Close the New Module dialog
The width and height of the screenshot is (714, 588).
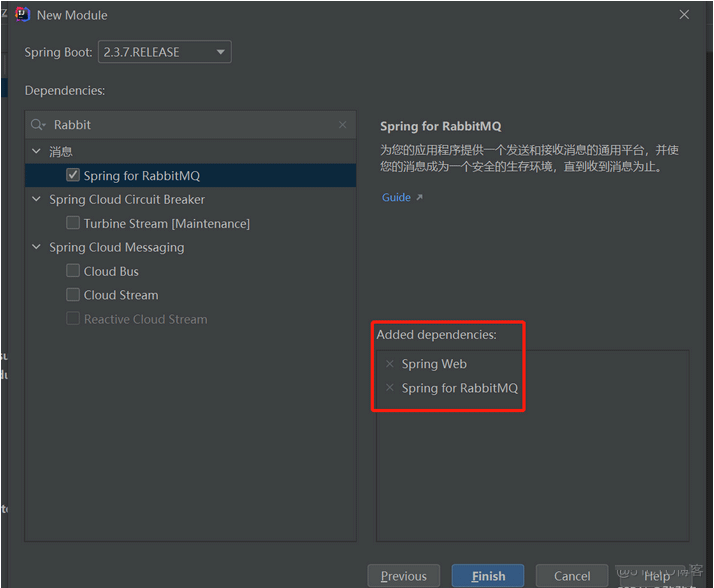[684, 15]
